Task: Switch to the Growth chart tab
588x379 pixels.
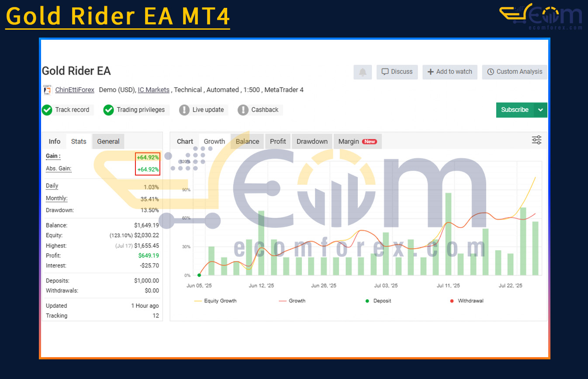Action: (214, 141)
